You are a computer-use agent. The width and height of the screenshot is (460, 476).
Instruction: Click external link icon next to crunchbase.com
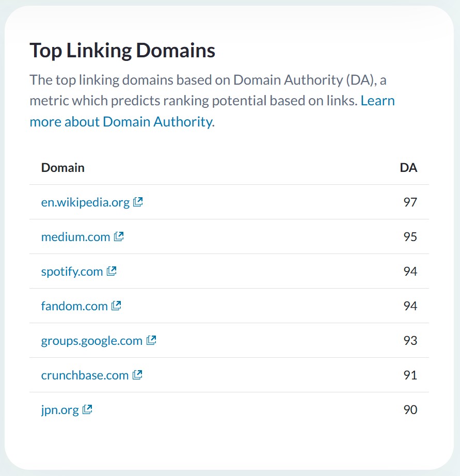137,375
